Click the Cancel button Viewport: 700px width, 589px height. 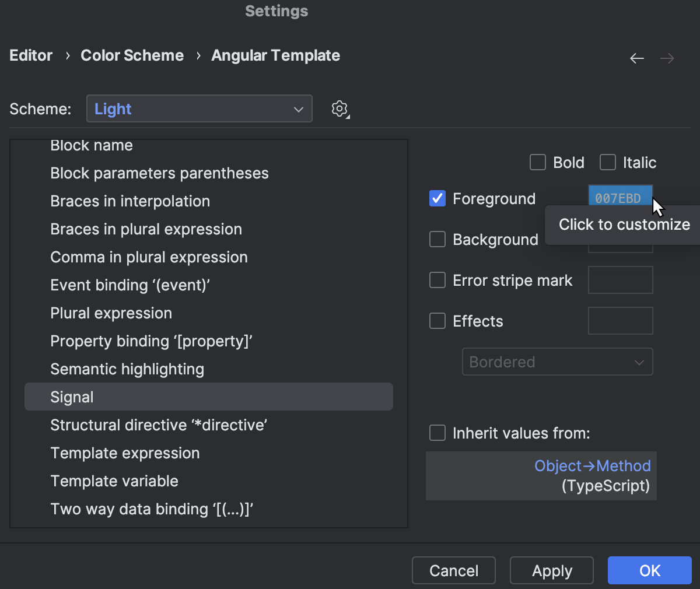point(453,570)
